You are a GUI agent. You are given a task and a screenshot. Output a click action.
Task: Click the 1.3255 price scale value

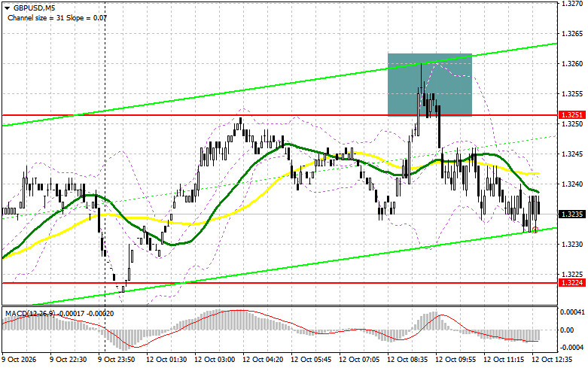(572, 93)
